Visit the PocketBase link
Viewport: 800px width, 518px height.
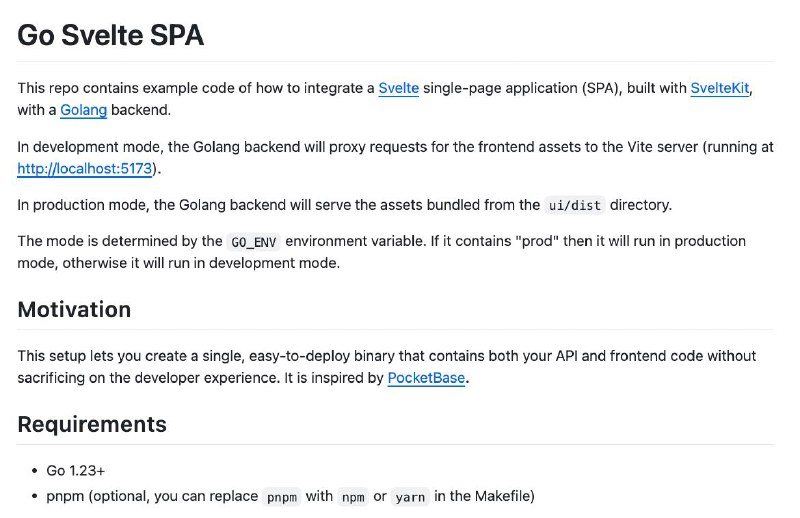426,378
